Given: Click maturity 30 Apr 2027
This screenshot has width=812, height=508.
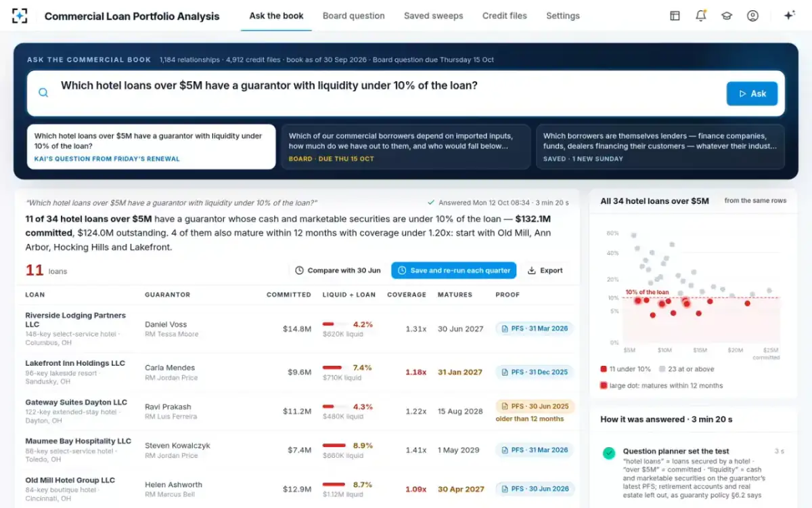Looking at the screenshot, I should tap(461, 489).
